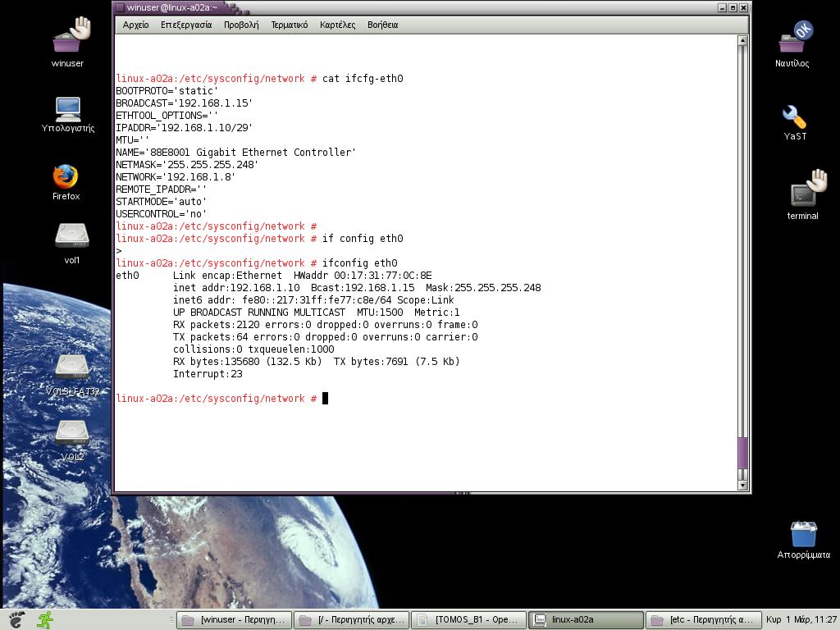840x630 pixels.
Task: Open the Καρτέλες menu
Action: 337,25
